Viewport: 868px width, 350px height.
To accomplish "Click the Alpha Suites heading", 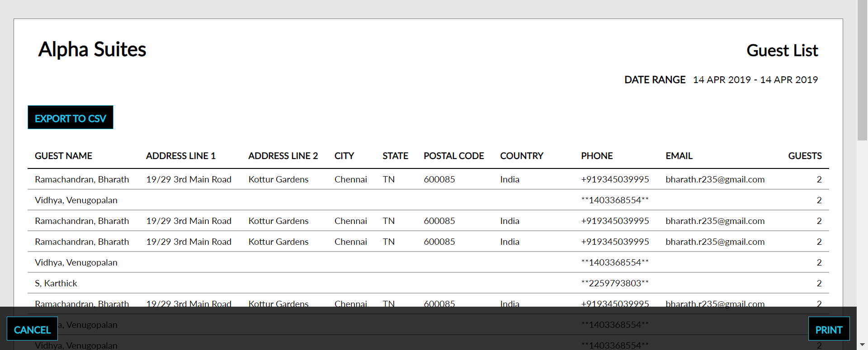I will pos(92,49).
